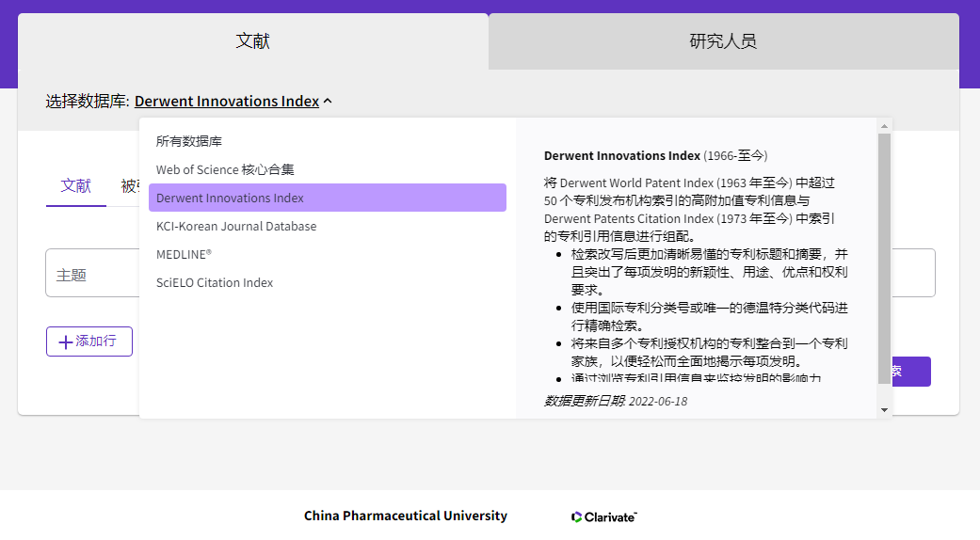Select the underlined 文献 search sub-tab
Screen dimensions: 980x540
tap(76, 185)
